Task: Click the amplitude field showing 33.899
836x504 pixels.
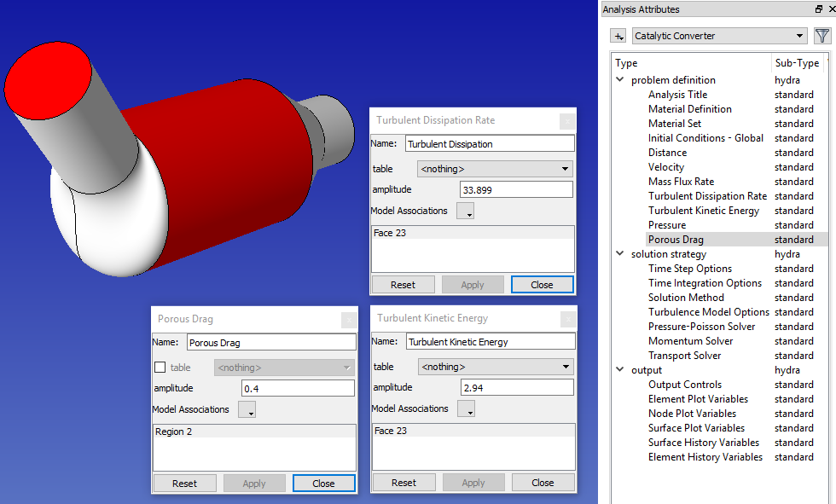Action: coord(516,189)
